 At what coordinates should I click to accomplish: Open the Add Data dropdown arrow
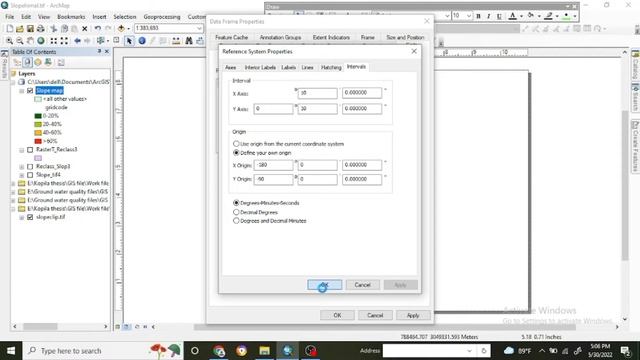129,29
